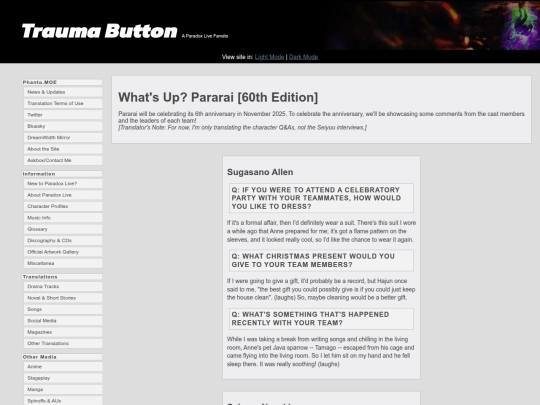The image size is (540, 405).
Task: Open Character Profiles page
Action: (x=63, y=206)
